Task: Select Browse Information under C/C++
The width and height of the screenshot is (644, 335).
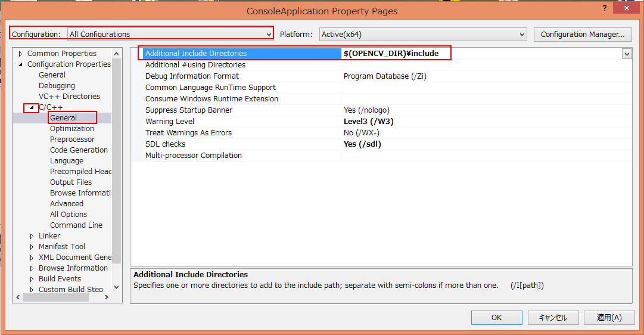Action: pyautogui.click(x=80, y=193)
